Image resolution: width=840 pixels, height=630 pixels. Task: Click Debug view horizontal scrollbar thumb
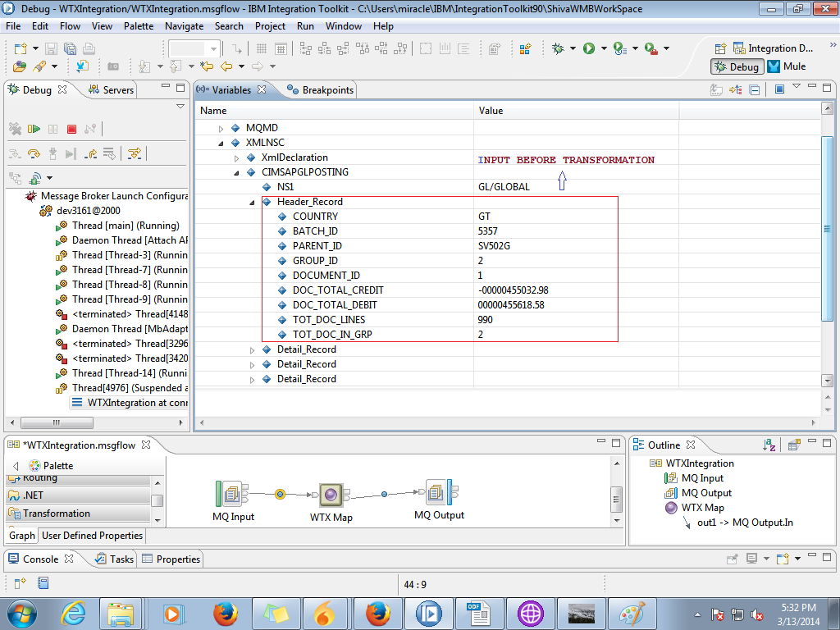57,422
